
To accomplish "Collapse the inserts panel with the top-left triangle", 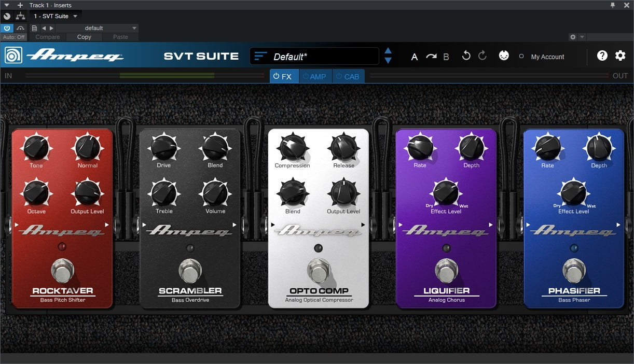I will [x=7, y=5].
